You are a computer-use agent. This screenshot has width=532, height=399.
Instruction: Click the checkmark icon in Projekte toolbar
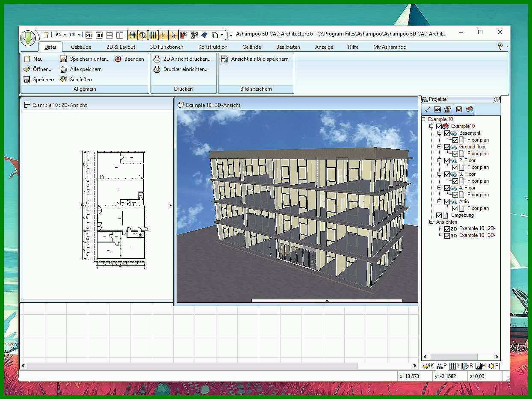427,109
